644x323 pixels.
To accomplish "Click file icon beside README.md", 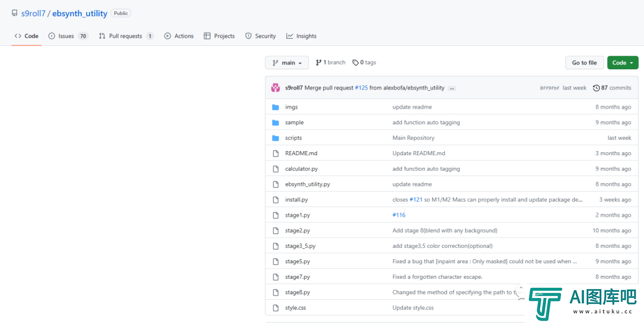I will 275,153.
